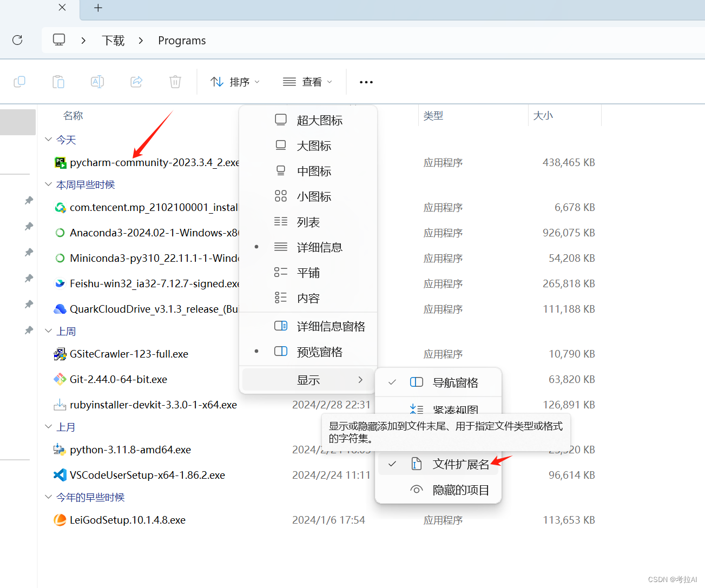
Task: Collapse the 本周早些时候 group
Action: point(48,184)
